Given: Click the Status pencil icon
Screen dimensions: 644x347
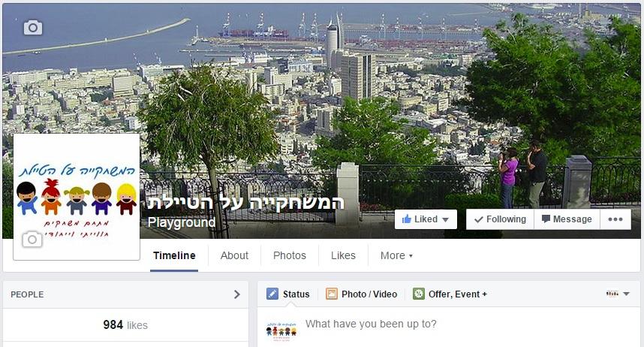Looking at the screenshot, I should (x=272, y=294).
